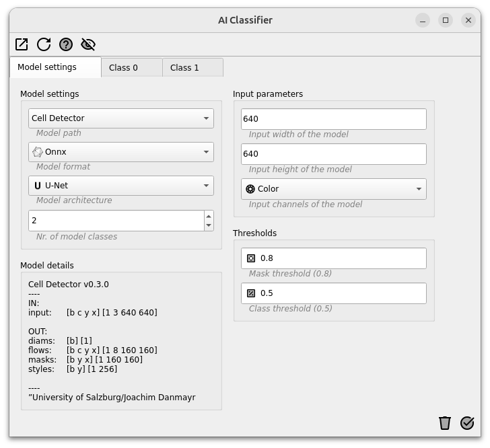Click the input width field showing 640

pos(333,119)
